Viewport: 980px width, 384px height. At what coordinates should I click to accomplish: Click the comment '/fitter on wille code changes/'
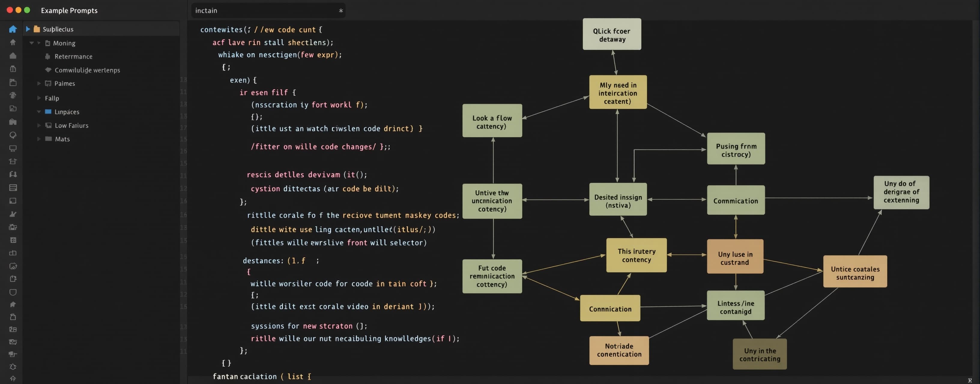[320, 147]
